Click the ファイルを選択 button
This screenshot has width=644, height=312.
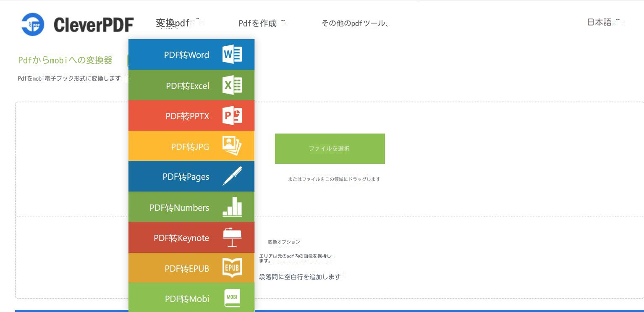tap(330, 149)
